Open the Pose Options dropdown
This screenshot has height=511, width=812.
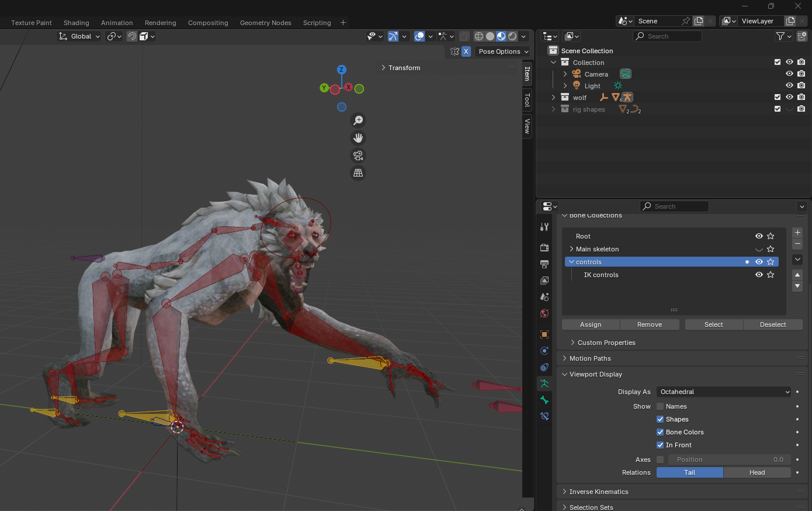pos(502,51)
